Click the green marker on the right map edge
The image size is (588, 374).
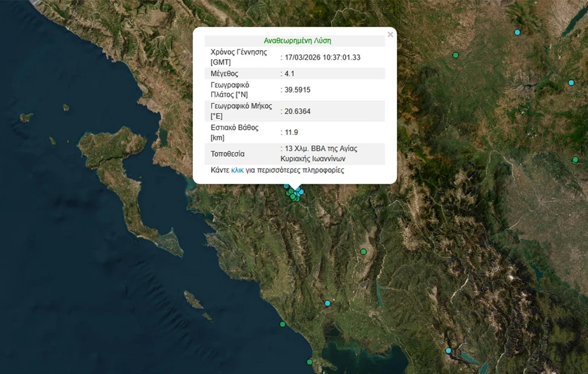pos(575,160)
